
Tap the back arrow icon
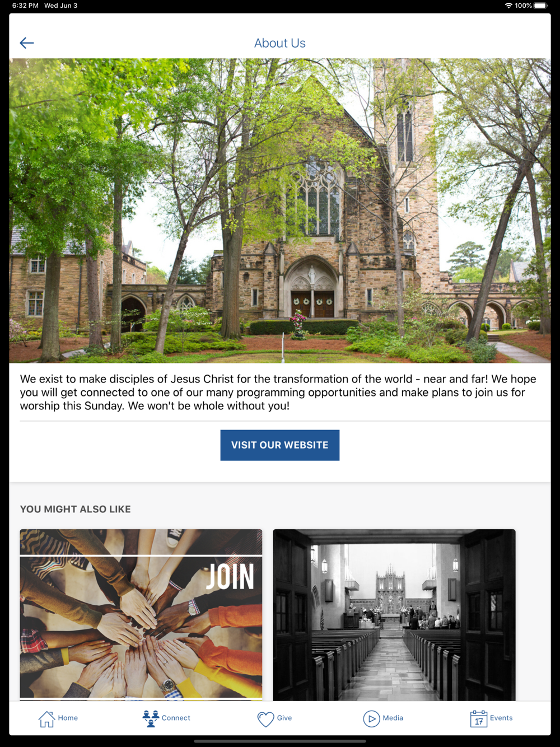coord(27,43)
